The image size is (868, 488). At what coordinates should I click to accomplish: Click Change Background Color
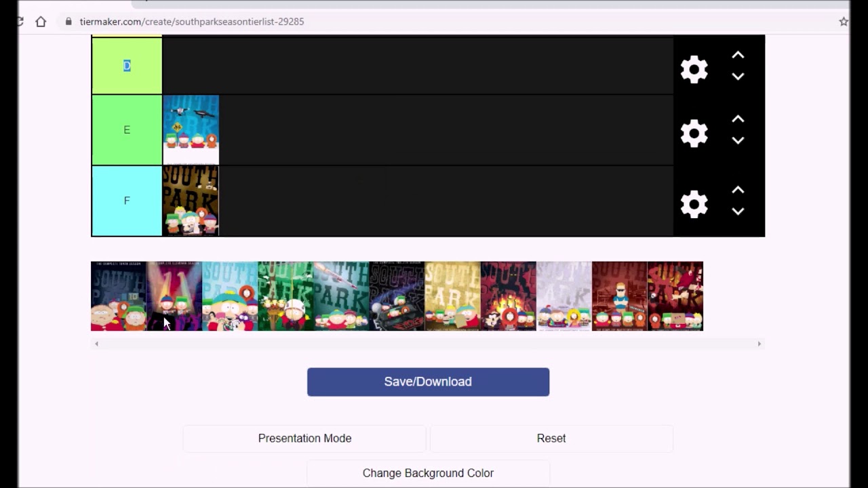pyautogui.click(x=428, y=473)
